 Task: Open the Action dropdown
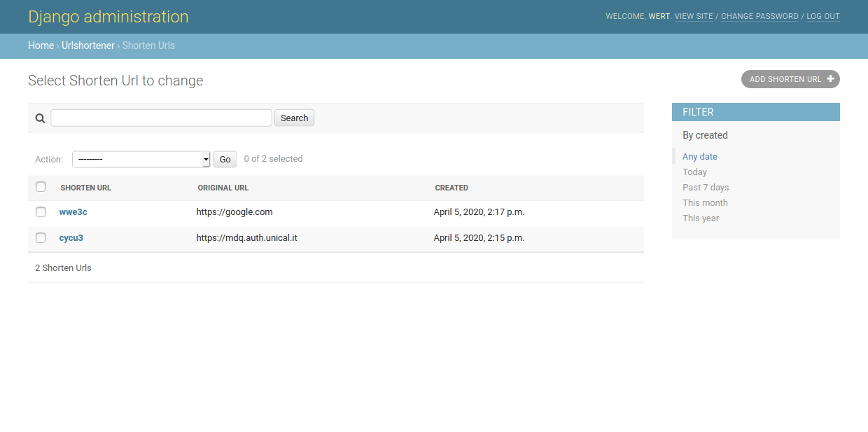(141, 160)
